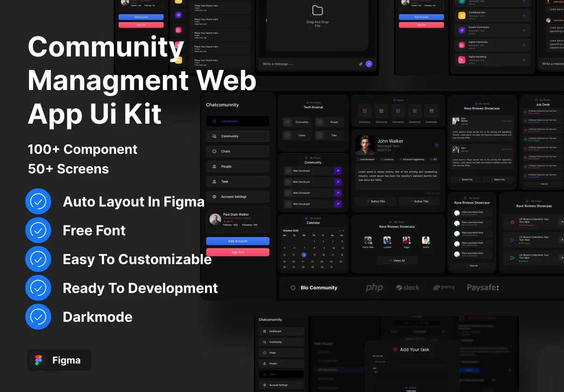Expand Views All below Petter Mak avatars
The width and height of the screenshot is (564, 392).
click(x=397, y=261)
